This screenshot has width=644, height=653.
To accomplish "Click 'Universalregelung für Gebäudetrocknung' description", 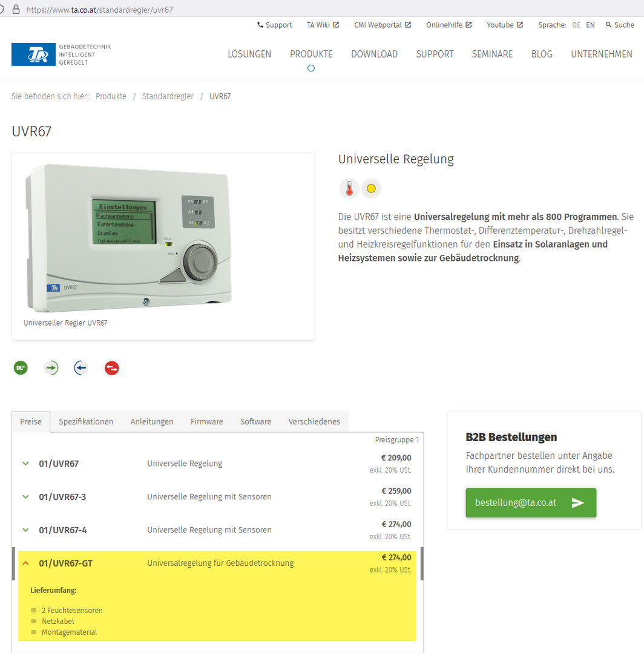I will click(220, 563).
